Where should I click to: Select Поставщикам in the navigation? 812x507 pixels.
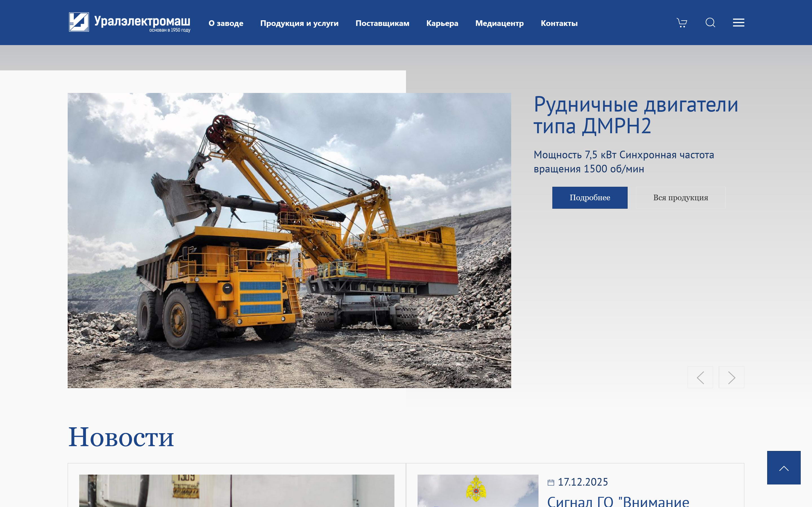[x=382, y=23]
